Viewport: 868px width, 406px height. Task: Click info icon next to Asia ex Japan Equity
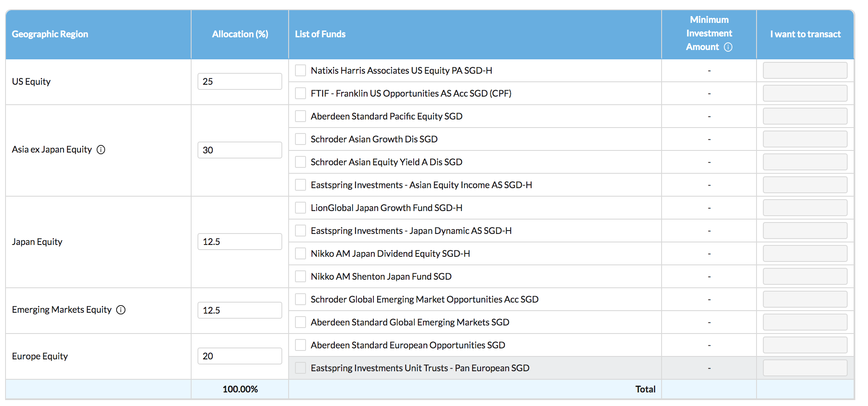coord(101,150)
